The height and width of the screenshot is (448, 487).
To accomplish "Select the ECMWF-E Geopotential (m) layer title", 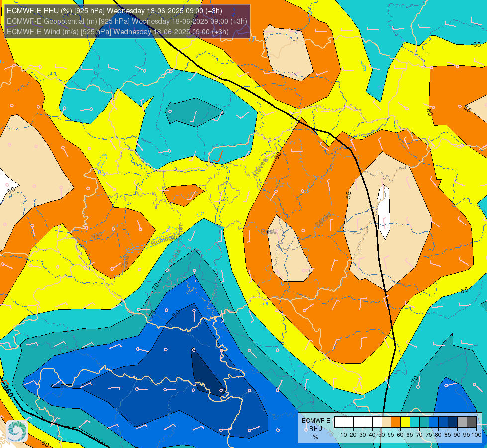I will [x=127, y=21].
